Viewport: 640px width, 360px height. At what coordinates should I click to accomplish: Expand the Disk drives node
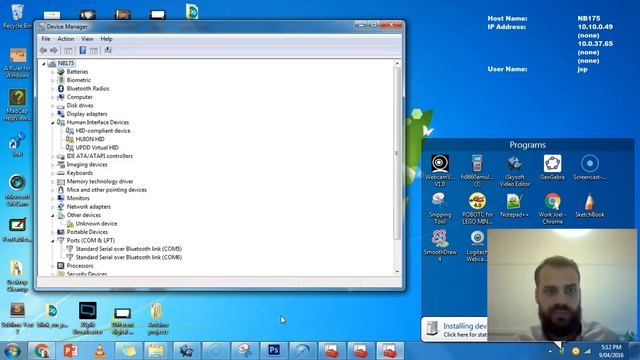click(x=53, y=106)
